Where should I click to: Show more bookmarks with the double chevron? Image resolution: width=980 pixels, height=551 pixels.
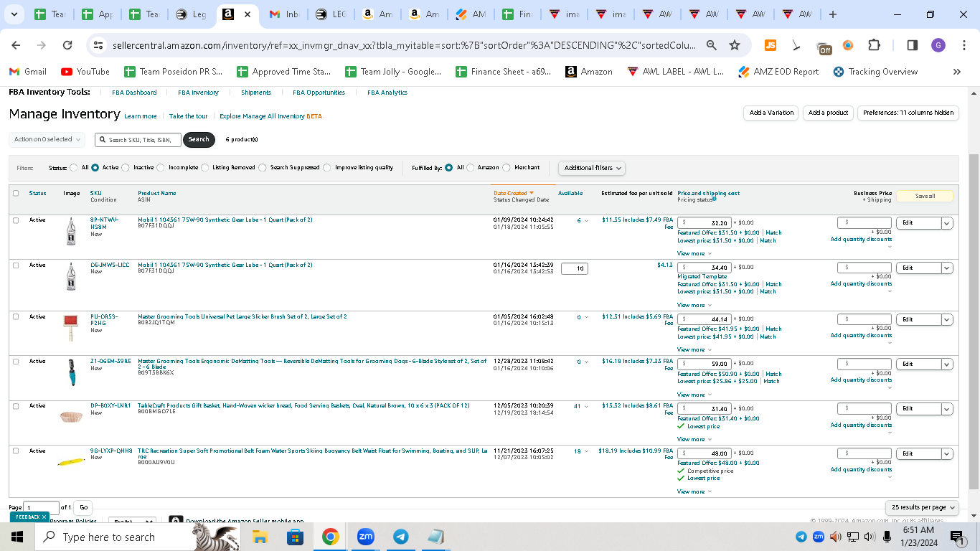(x=956, y=72)
